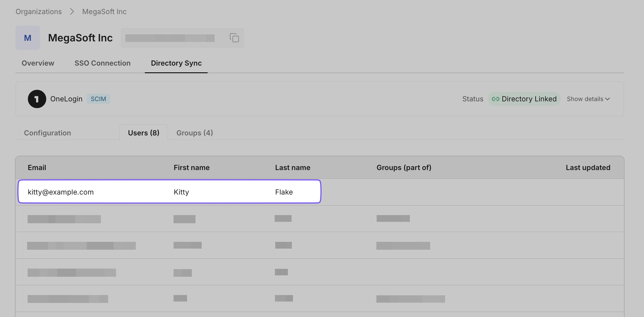Click the MegaSoft Inc avatar icon
The height and width of the screenshot is (317, 644).
point(28,37)
